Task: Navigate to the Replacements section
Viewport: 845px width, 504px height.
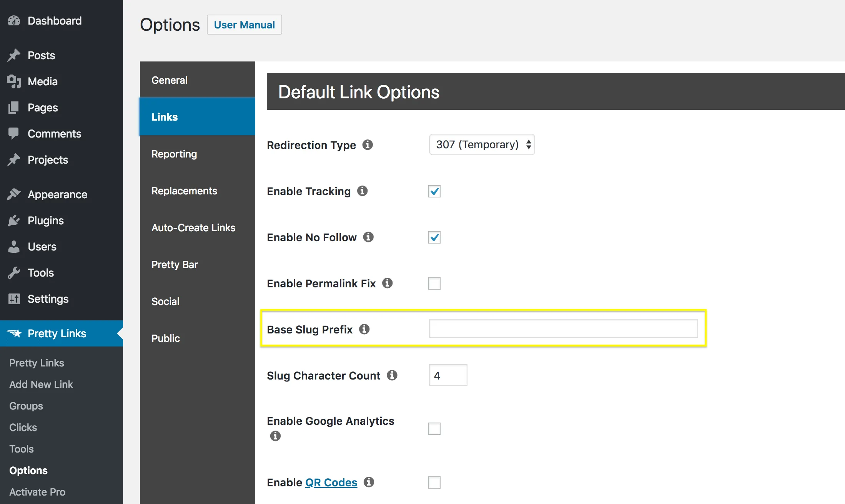Action: click(185, 191)
